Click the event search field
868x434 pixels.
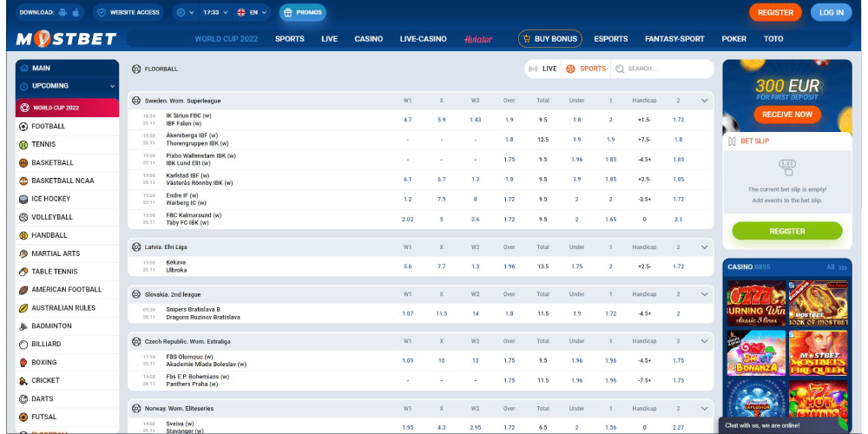tap(664, 69)
